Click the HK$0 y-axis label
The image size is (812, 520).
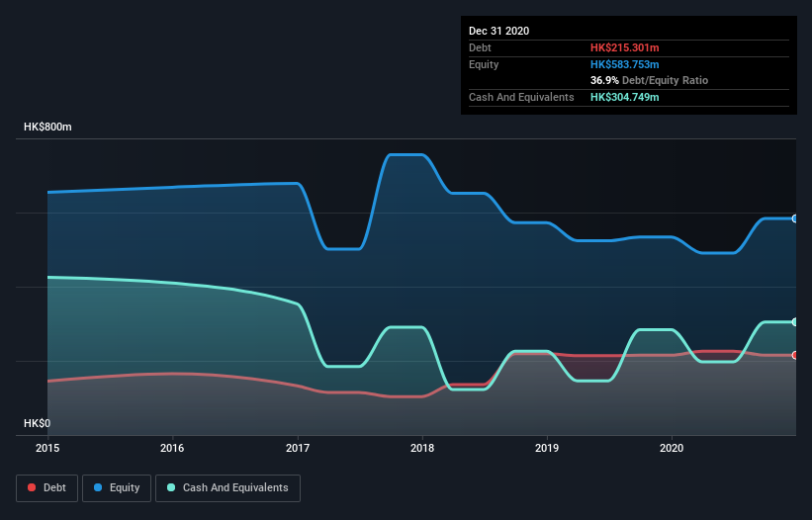tap(38, 423)
